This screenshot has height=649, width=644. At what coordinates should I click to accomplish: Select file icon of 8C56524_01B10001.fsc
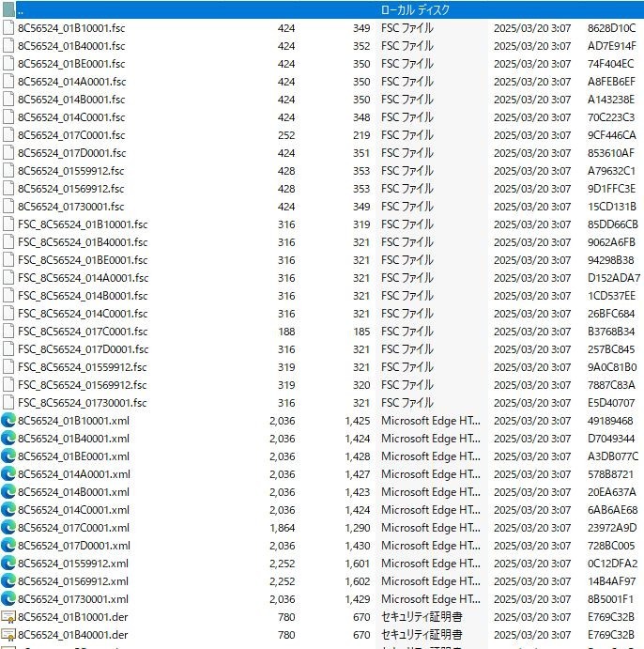tap(8, 28)
